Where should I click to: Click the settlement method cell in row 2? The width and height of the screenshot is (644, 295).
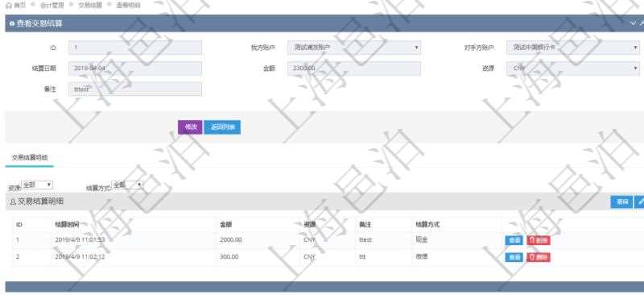coord(421,257)
